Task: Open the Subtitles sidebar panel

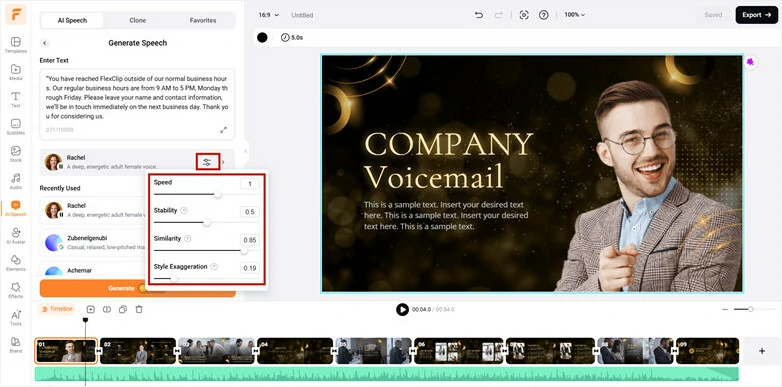Action: pos(15,127)
